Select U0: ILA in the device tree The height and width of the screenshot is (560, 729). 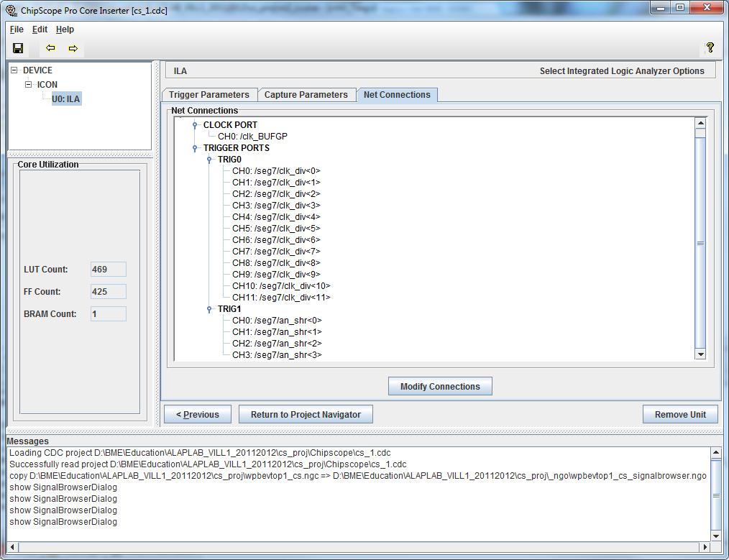point(66,98)
